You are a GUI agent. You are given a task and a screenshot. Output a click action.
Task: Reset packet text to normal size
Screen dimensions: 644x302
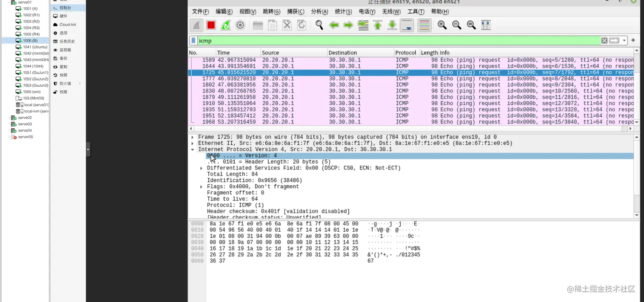[x=471, y=25]
